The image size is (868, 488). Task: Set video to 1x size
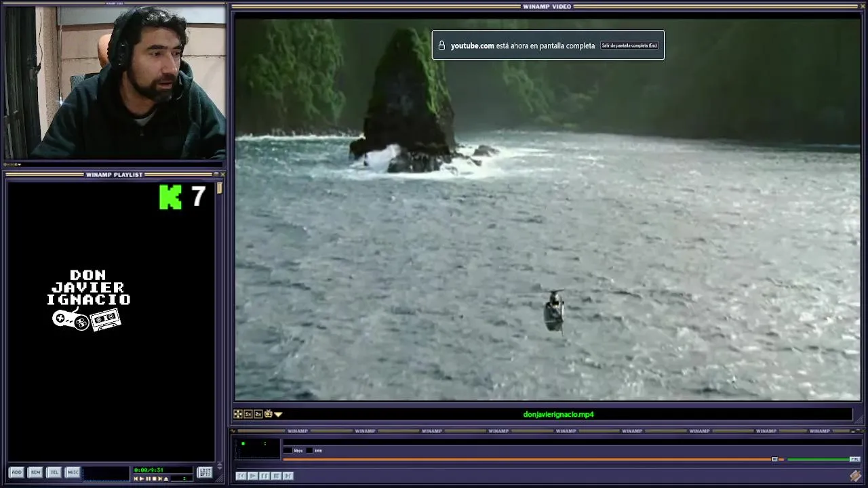248,414
